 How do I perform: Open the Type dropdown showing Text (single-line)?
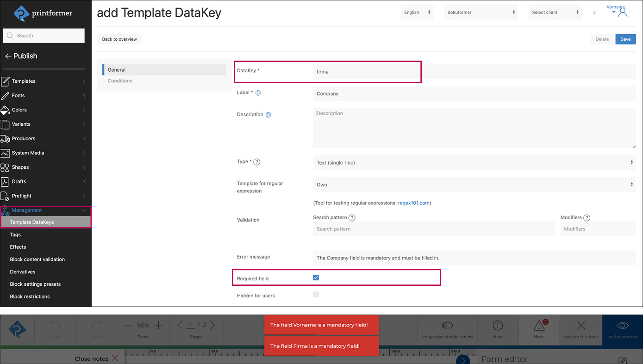pos(474,163)
